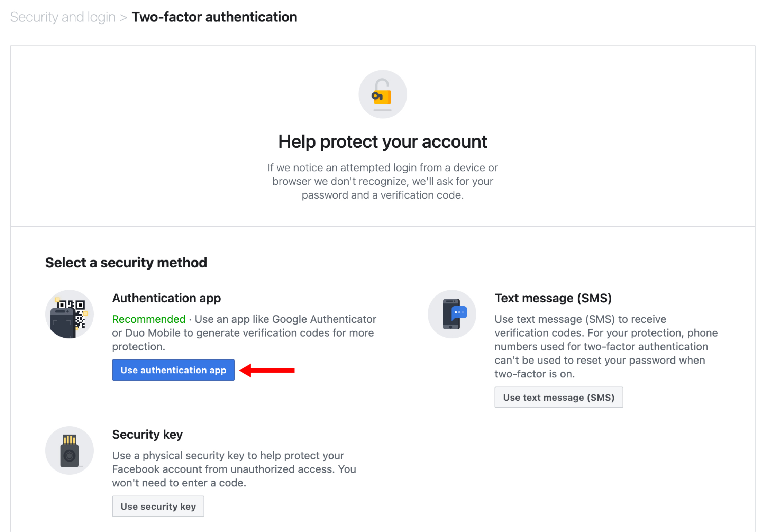Click the red arrow pointing at button

267,370
